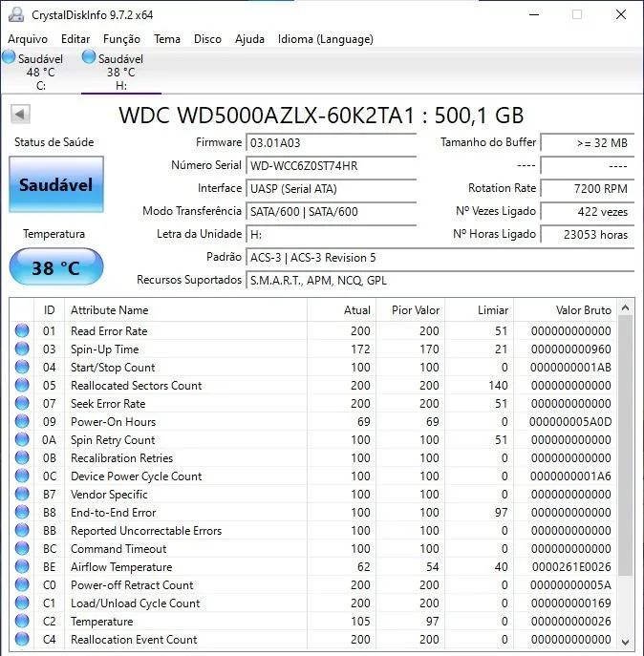Click the Attribute Name column header

click(x=186, y=310)
